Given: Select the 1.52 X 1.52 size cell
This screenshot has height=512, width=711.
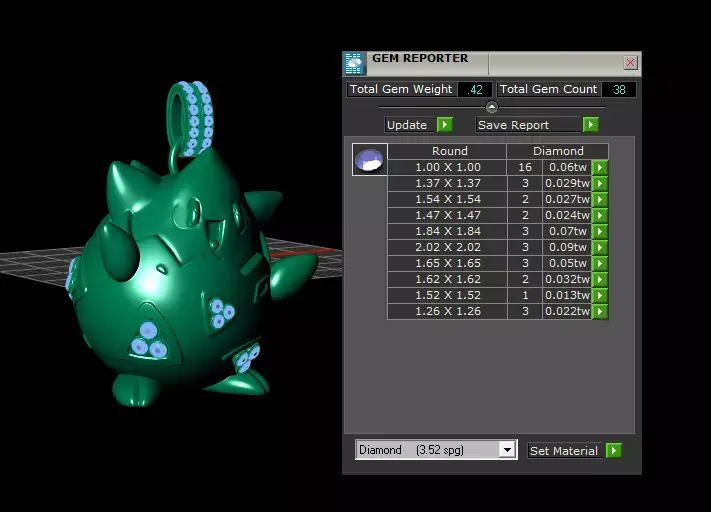Looking at the screenshot, I should 447,295.
